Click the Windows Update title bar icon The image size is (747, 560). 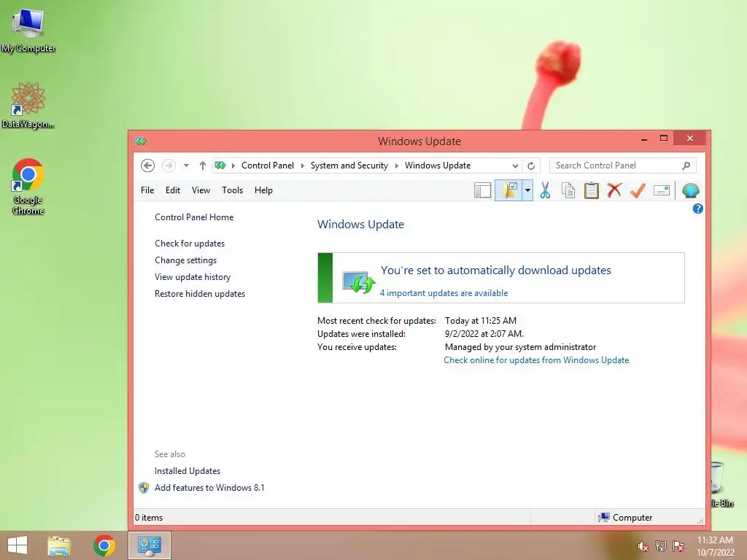pos(141,141)
